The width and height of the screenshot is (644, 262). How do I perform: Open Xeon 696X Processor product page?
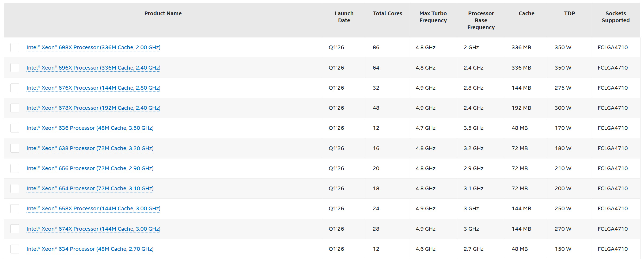click(93, 68)
